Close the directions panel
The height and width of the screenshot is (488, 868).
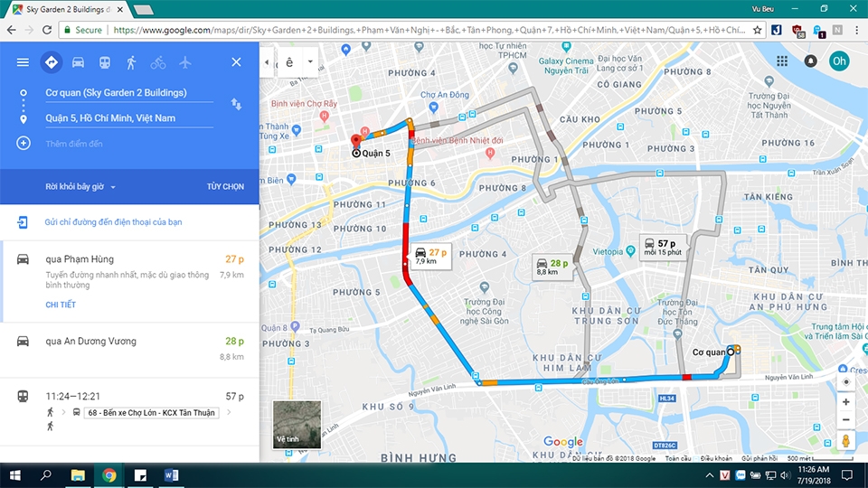pos(236,62)
